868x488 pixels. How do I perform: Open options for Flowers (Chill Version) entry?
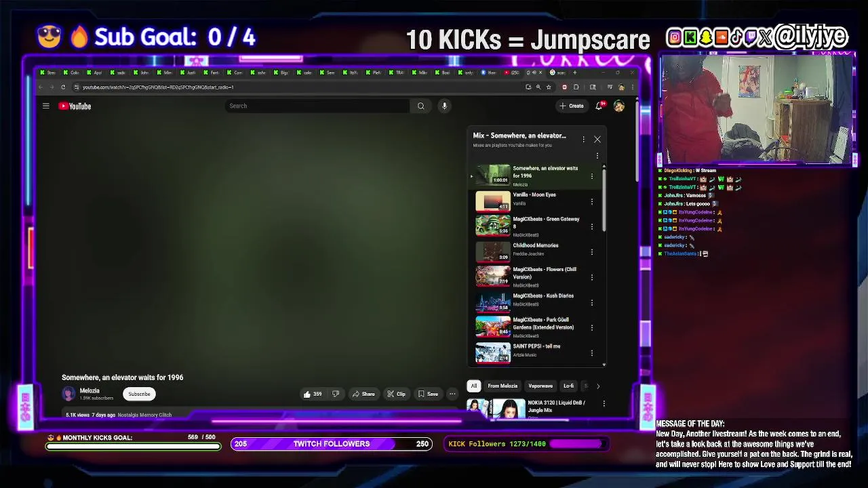coord(591,277)
